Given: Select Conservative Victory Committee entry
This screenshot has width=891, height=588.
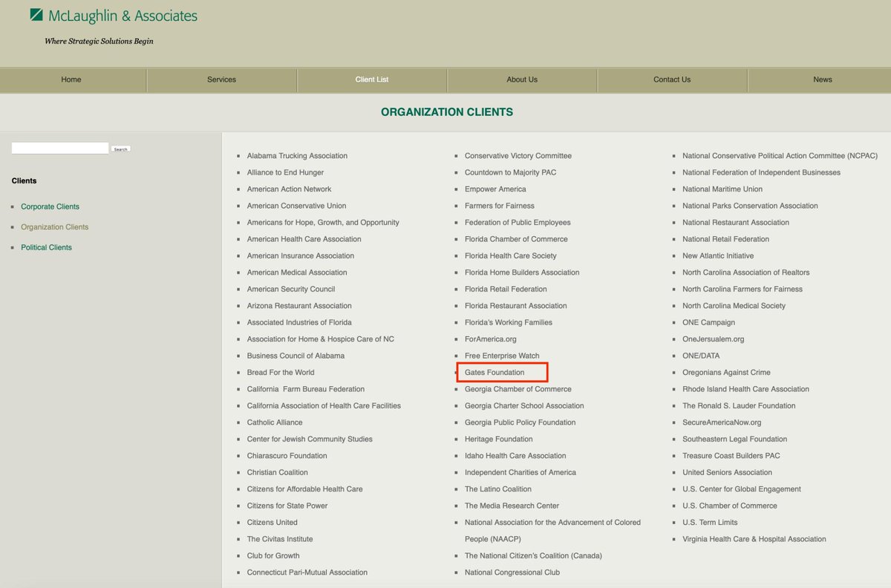Looking at the screenshot, I should pyautogui.click(x=518, y=156).
